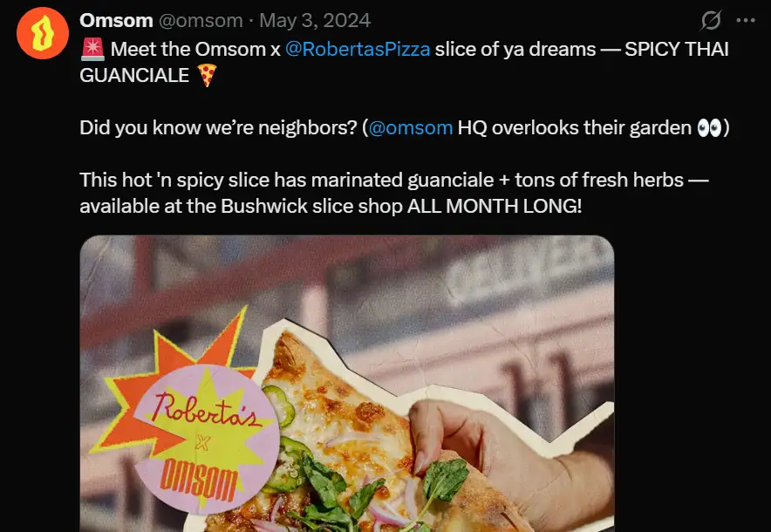The image size is (771, 532).
Task: Click the pizza slice emoji after GUANCIALE
Action: tap(207, 76)
